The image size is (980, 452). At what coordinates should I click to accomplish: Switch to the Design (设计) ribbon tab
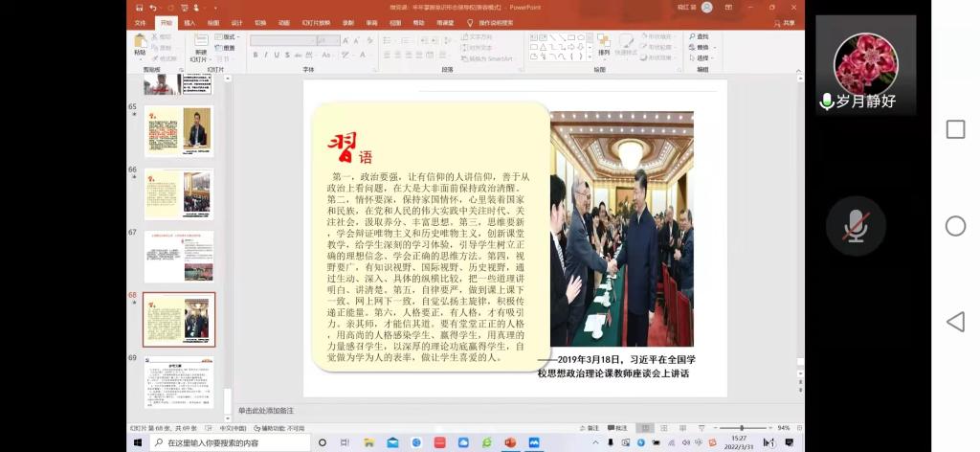point(236,22)
